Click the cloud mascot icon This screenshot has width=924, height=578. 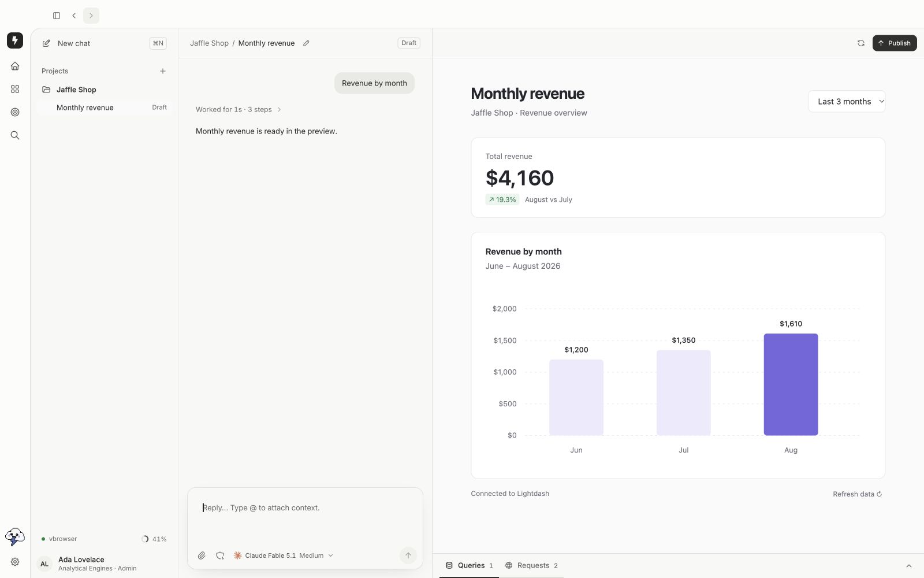point(15,537)
